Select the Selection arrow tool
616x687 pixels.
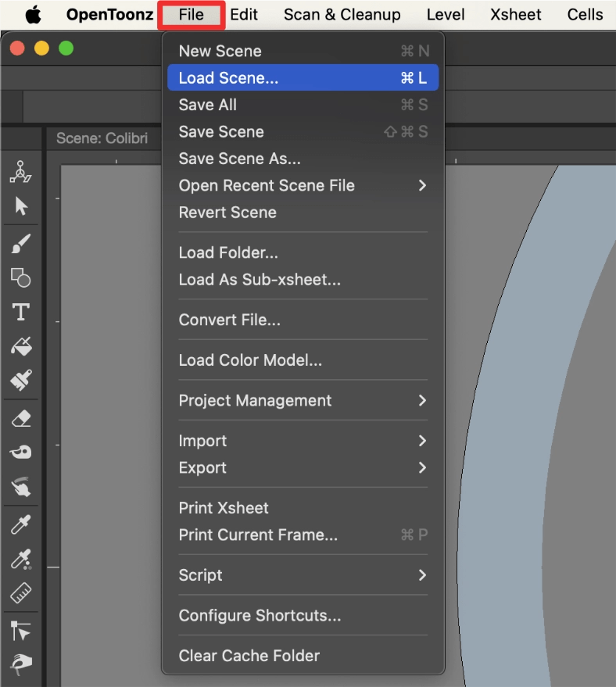click(20, 206)
